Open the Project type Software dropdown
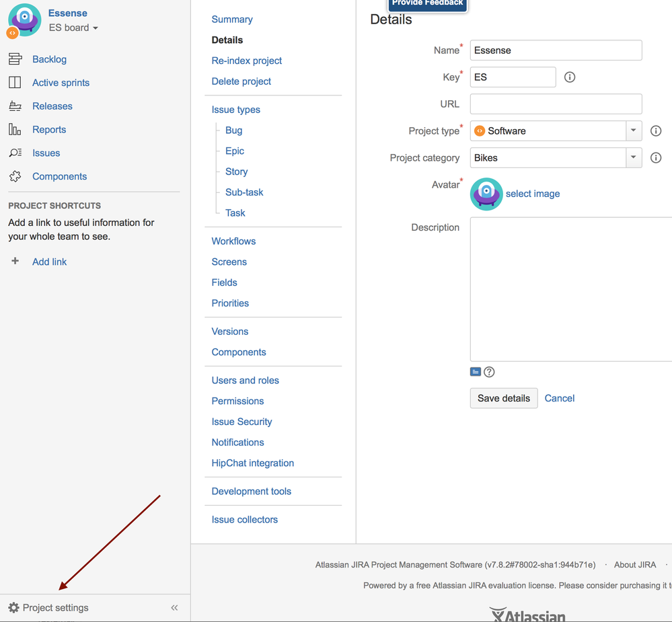The width and height of the screenshot is (672, 622). pos(634,130)
